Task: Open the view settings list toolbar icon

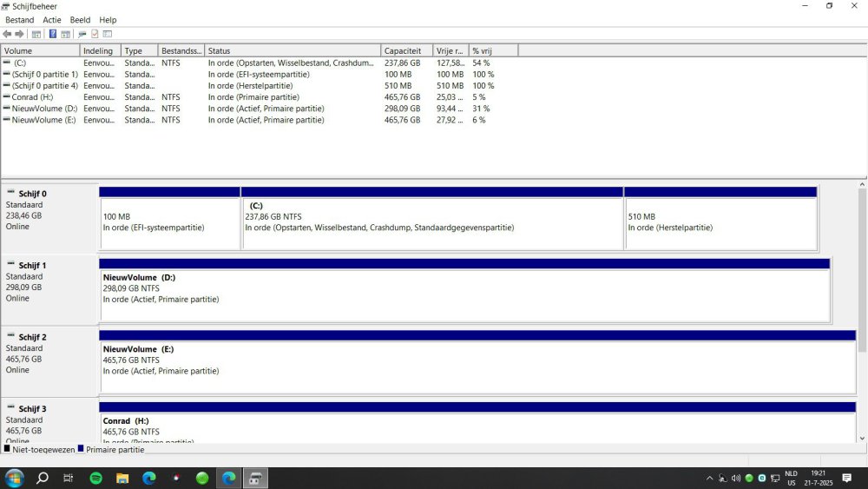Action: (x=108, y=35)
